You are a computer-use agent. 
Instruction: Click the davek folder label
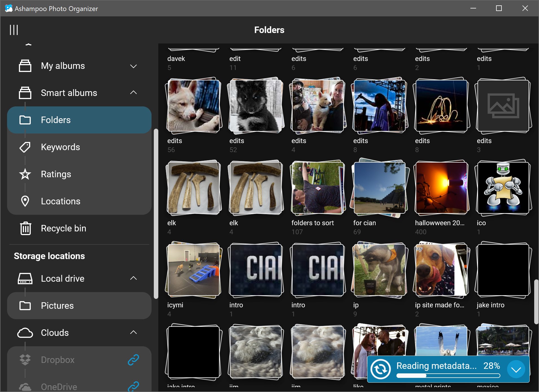pos(176,58)
